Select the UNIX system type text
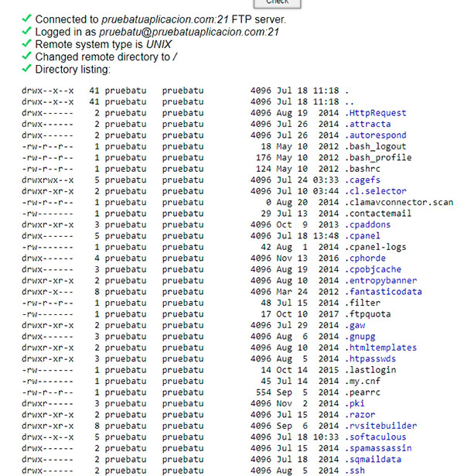 (x=159, y=44)
